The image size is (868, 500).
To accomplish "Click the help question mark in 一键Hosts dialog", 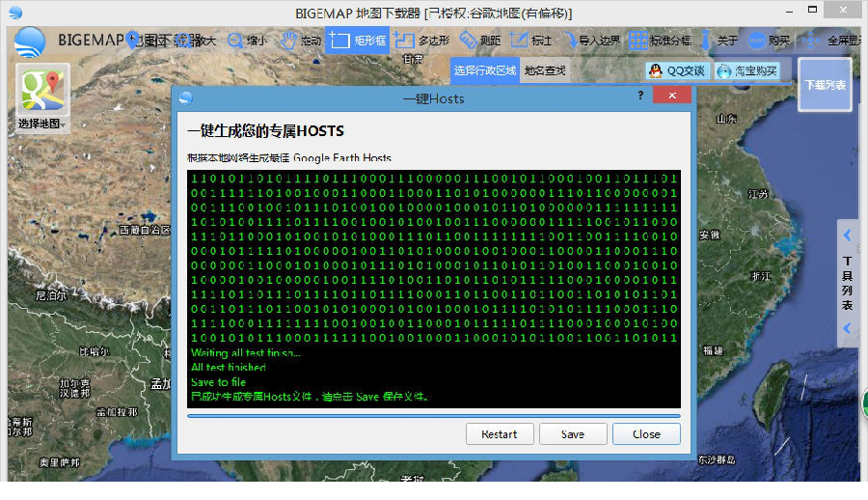I will [640, 96].
